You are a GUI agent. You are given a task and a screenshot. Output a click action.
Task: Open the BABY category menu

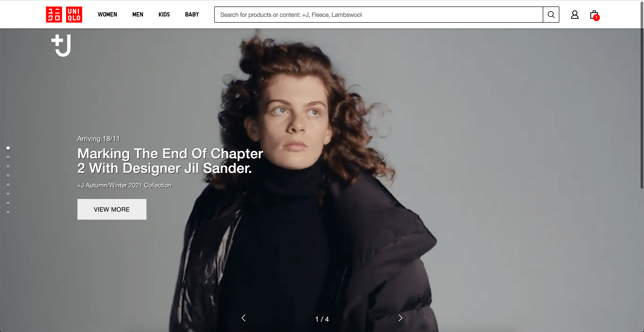(192, 15)
